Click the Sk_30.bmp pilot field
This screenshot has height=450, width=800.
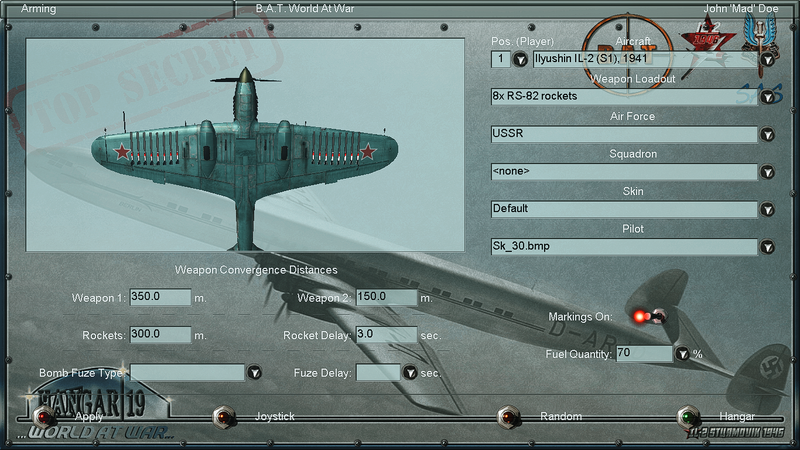[624, 246]
